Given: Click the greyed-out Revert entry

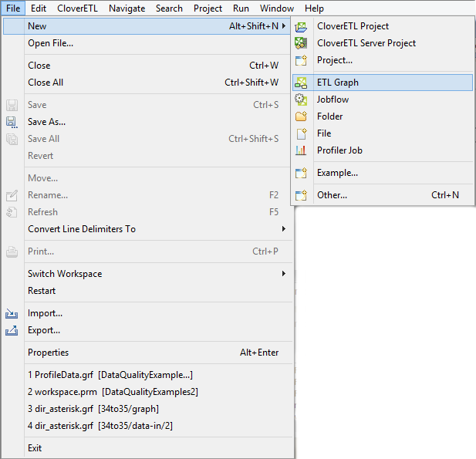Looking at the screenshot, I should point(147,156).
